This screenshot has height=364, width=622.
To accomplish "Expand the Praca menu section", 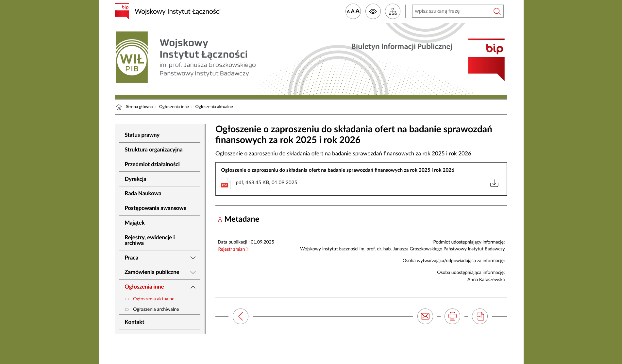I will (193, 258).
